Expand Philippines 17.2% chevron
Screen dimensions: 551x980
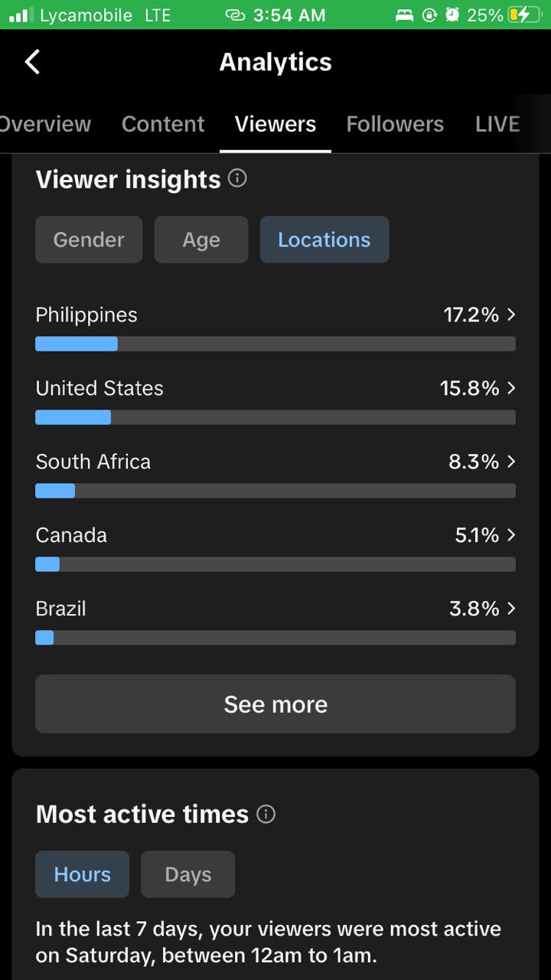click(511, 315)
